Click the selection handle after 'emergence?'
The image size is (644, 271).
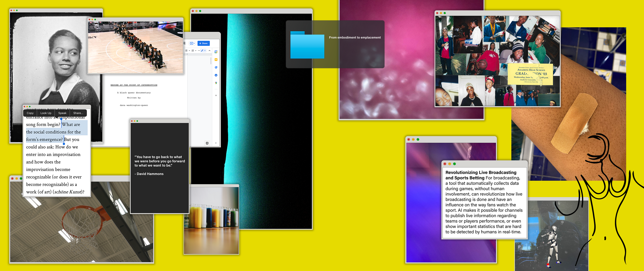[64, 144]
